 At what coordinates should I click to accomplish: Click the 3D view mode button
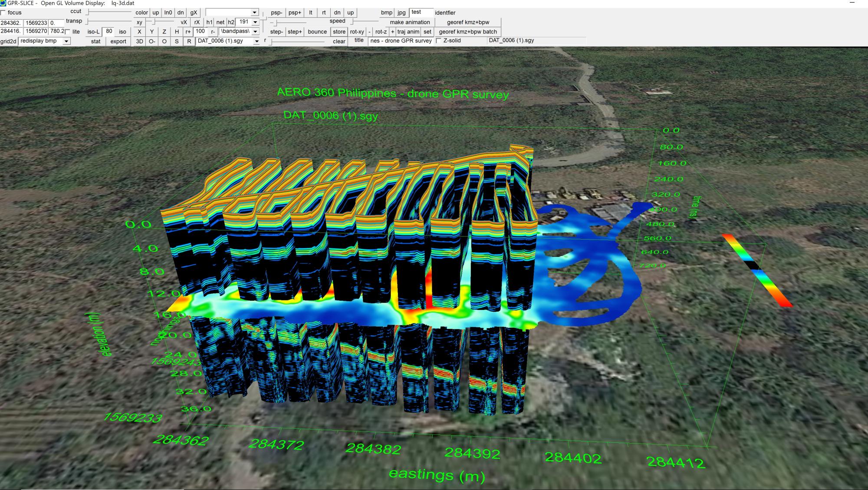click(139, 40)
